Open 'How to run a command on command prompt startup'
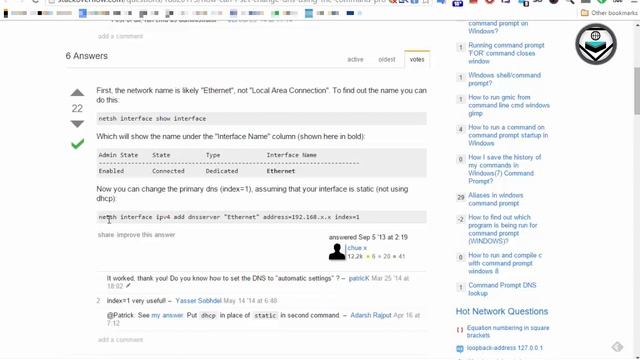Image resolution: width=640 pixels, height=360 pixels. 508,135
